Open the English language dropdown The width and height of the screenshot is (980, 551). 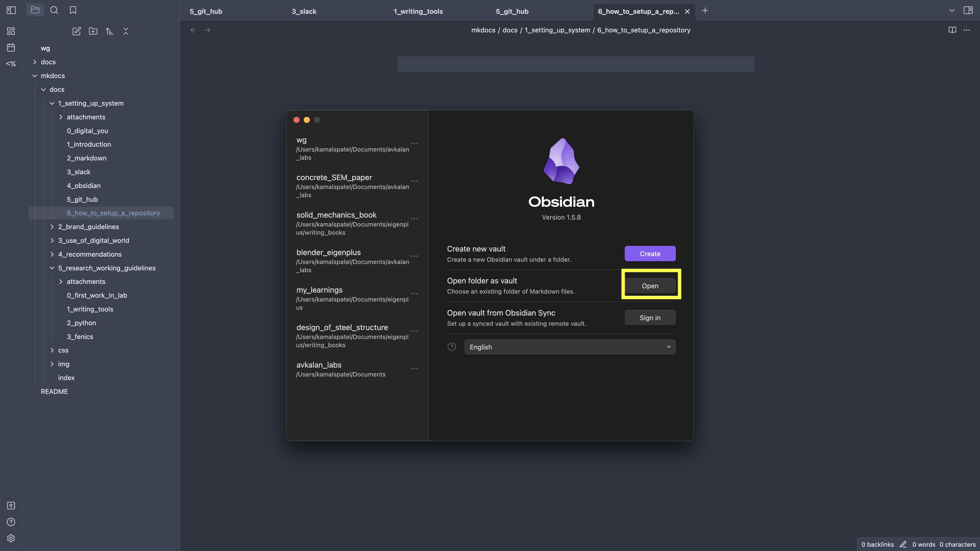570,347
